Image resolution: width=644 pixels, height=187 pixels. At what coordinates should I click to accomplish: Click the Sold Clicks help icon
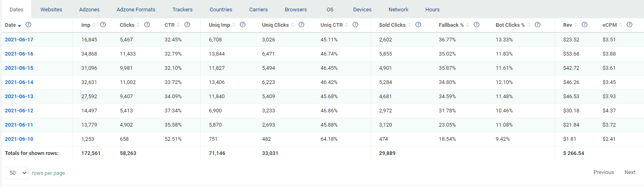pyautogui.click(x=418, y=25)
